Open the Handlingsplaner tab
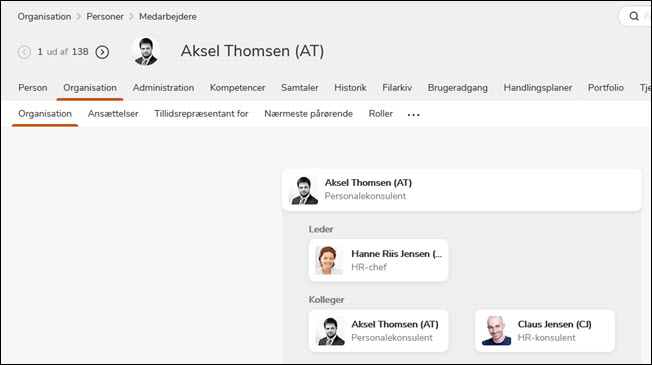This screenshot has height=365, width=652. 538,88
